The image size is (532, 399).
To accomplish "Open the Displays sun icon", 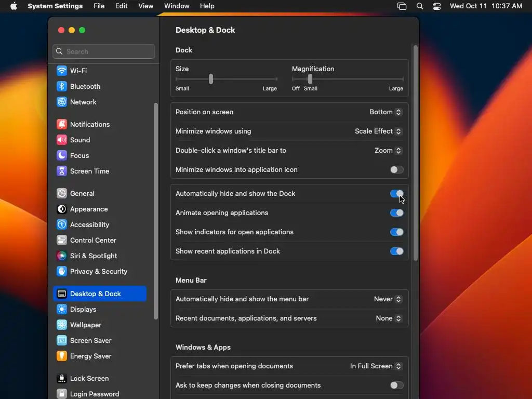I will point(61,310).
